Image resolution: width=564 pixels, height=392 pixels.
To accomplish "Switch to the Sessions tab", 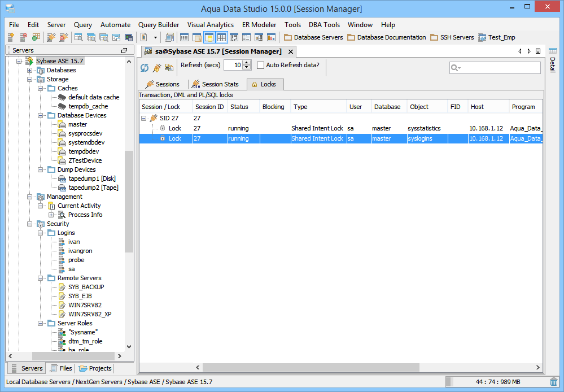I will (162, 84).
